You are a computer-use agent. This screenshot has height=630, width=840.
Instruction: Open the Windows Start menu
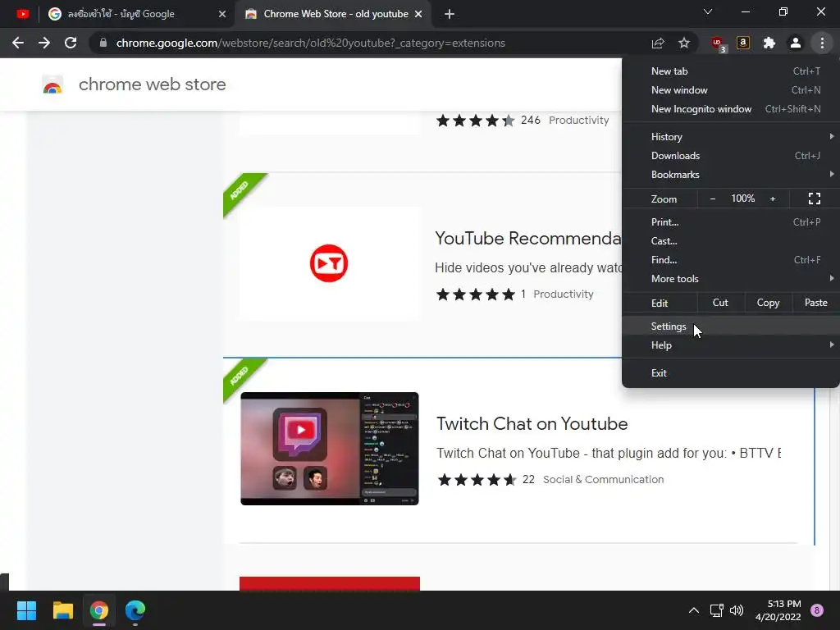point(26,610)
